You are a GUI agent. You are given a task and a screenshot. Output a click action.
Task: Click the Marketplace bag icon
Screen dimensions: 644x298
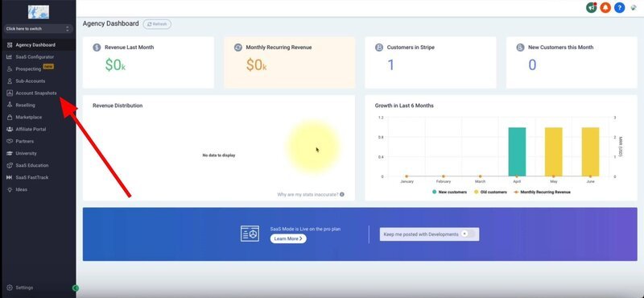[10, 117]
